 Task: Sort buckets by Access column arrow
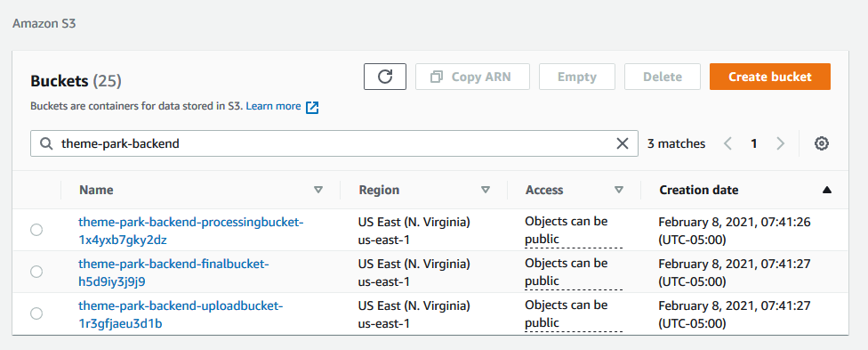[x=619, y=190]
